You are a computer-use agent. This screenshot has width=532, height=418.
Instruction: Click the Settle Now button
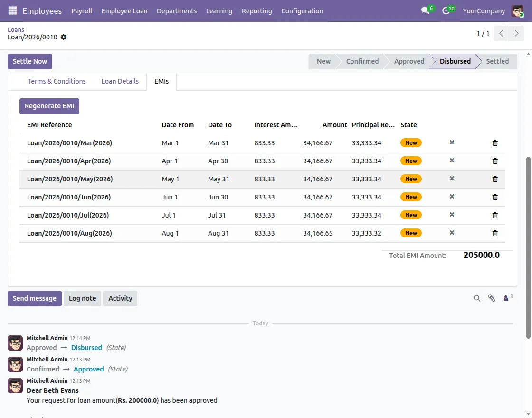[x=30, y=61]
